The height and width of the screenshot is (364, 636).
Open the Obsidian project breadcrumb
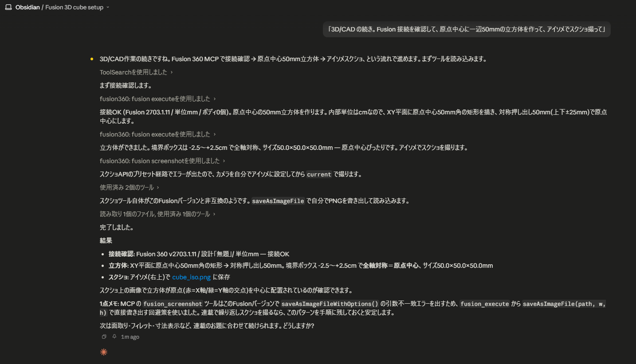click(27, 8)
